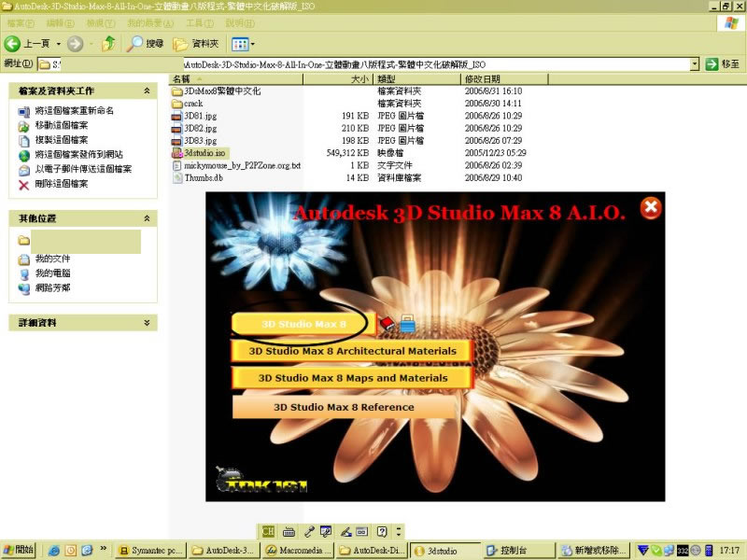The width and height of the screenshot is (747, 560).
Task: Click 將這個檔案重新命名 to rename the file
Action: pos(75,110)
